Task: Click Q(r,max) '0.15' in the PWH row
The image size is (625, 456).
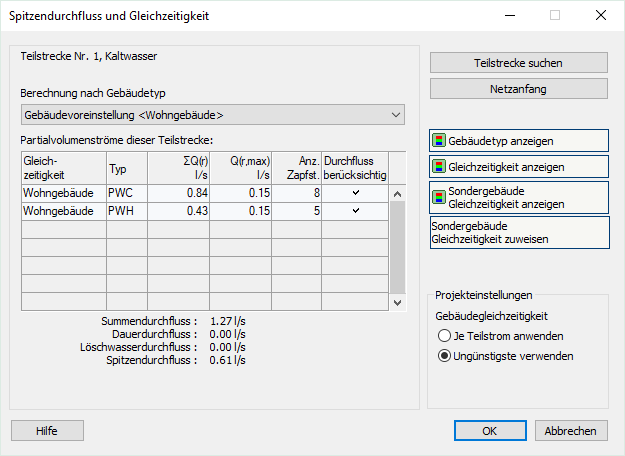Action: 240,211
